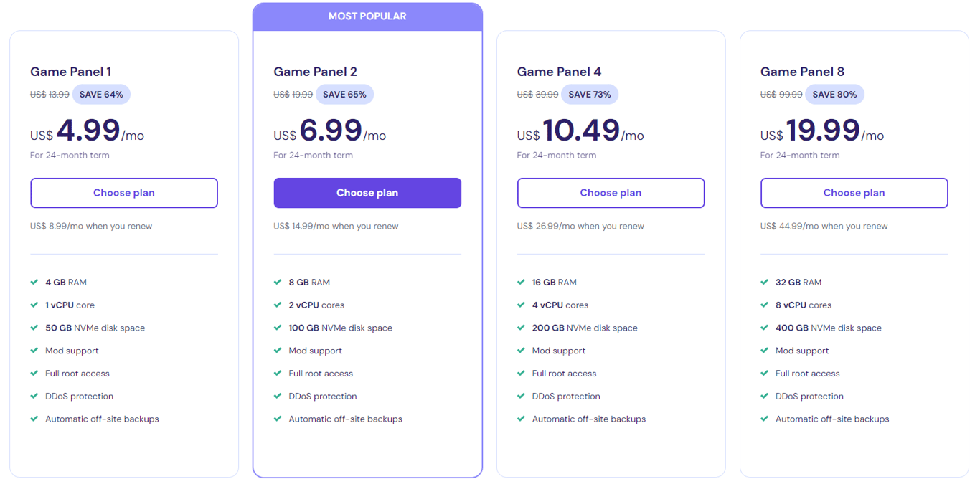The width and height of the screenshot is (980, 484).
Task: Click the checkmark next to Automatic off-site backups on Game Panel 8
Action: click(x=763, y=419)
